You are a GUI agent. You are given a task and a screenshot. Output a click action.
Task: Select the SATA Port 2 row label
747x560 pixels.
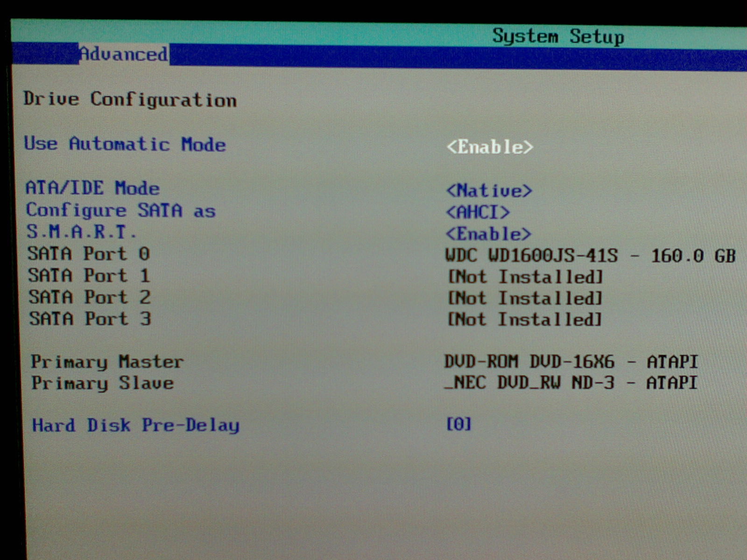[90, 297]
